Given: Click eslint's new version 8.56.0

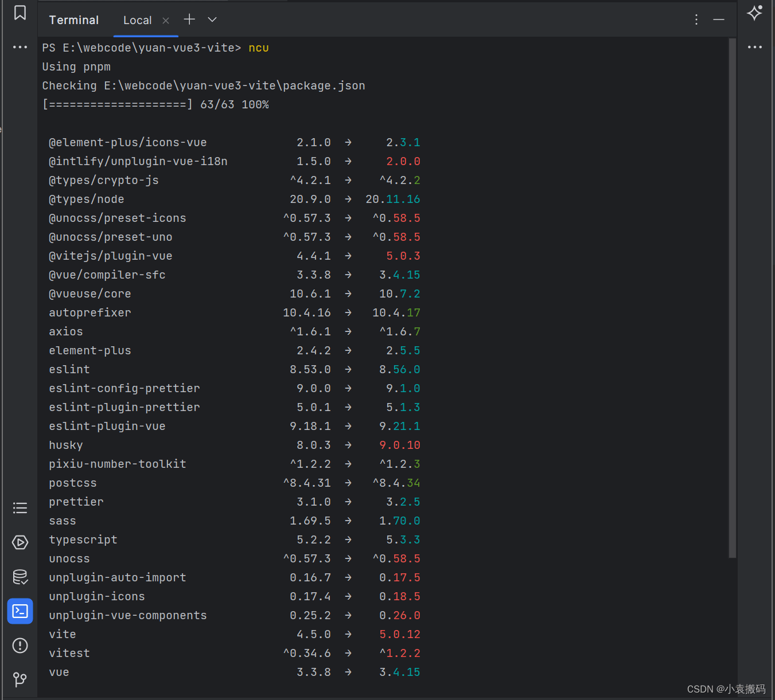Looking at the screenshot, I should coord(400,369).
